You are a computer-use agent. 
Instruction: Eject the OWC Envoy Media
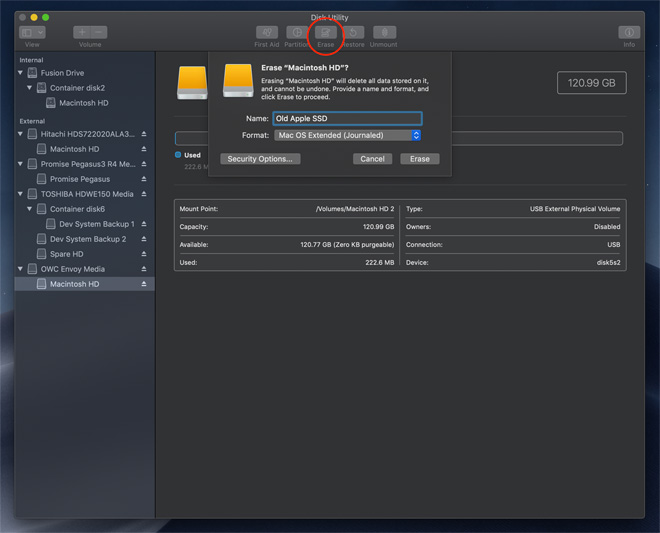tap(144, 269)
